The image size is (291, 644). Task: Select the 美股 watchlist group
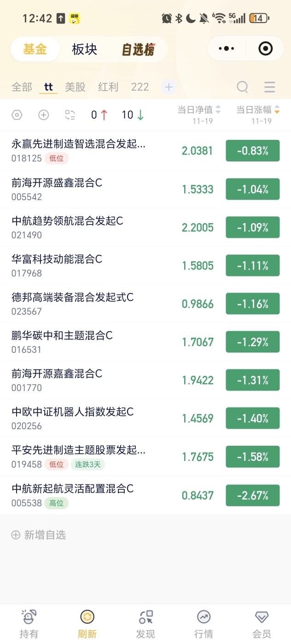(76, 87)
